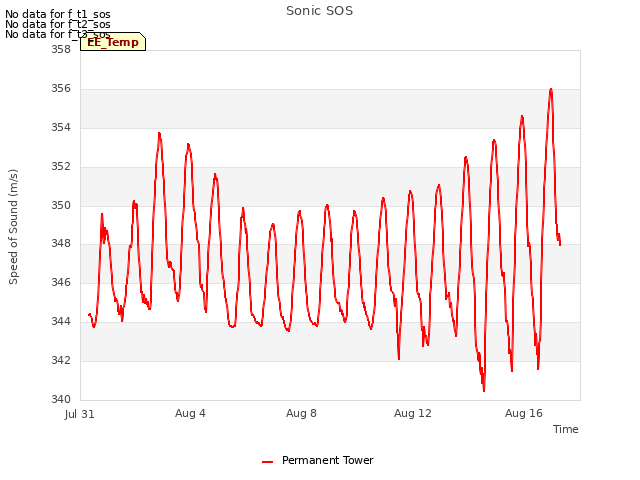This screenshot has height=480, width=640.
Task: Click the EE_Temp annotation label
Action: [x=113, y=42]
